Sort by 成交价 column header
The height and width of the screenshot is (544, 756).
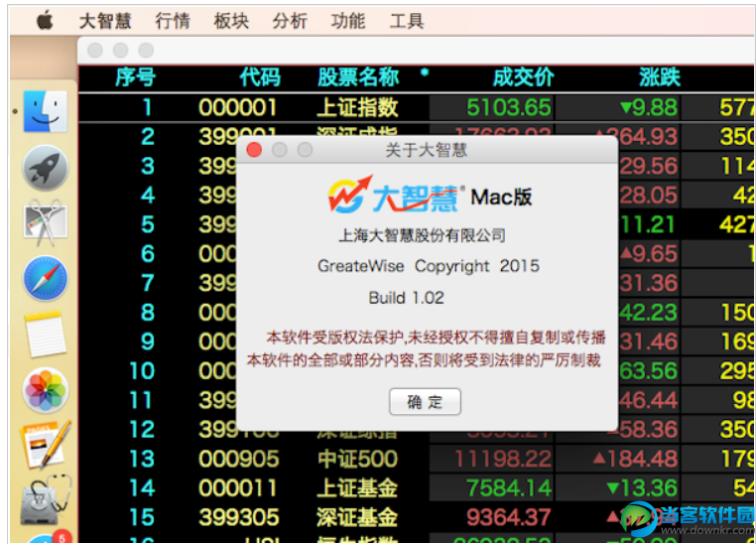pyautogui.click(x=523, y=77)
